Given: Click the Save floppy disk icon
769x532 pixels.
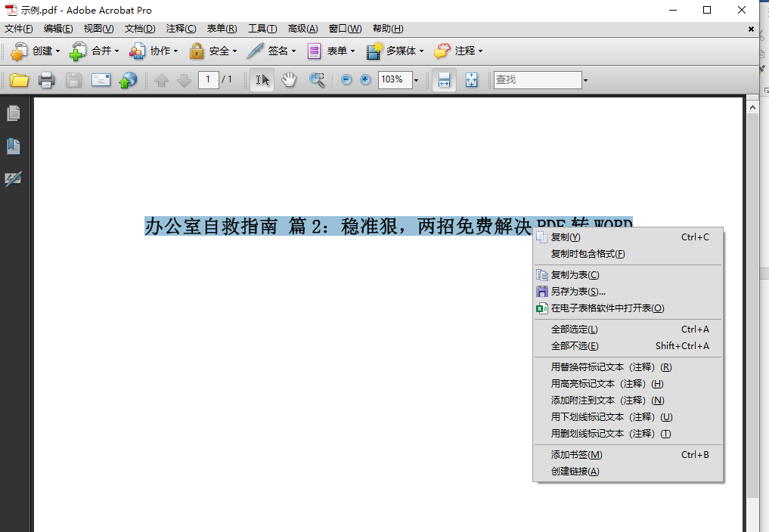Looking at the screenshot, I should click(73, 80).
